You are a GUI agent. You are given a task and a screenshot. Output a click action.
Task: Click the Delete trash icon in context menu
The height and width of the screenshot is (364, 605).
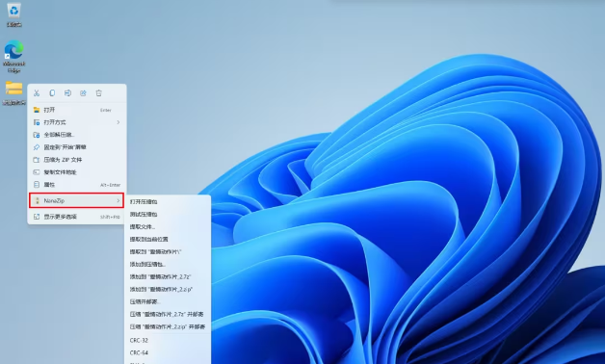[x=99, y=93]
